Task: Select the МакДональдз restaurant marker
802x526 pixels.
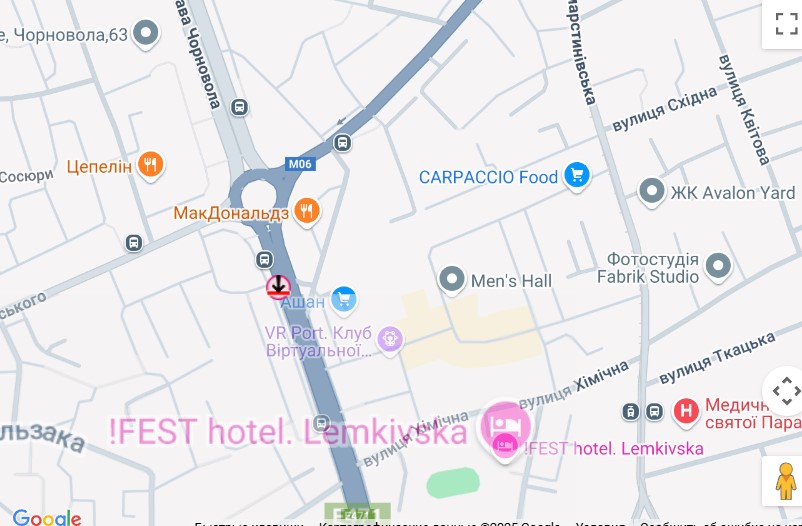Action: (307, 211)
